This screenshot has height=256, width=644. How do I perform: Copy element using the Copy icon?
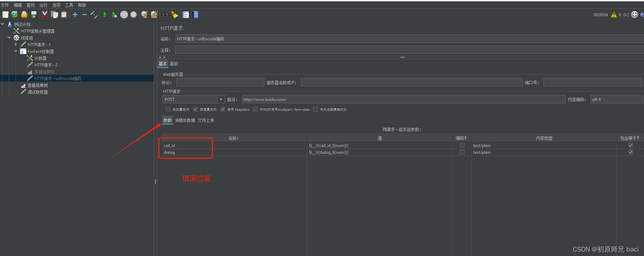click(x=54, y=15)
